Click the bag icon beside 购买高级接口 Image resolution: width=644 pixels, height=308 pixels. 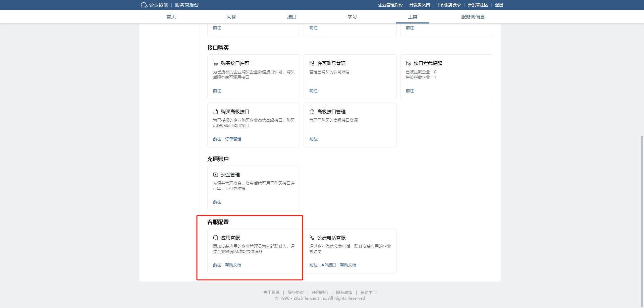216,112
